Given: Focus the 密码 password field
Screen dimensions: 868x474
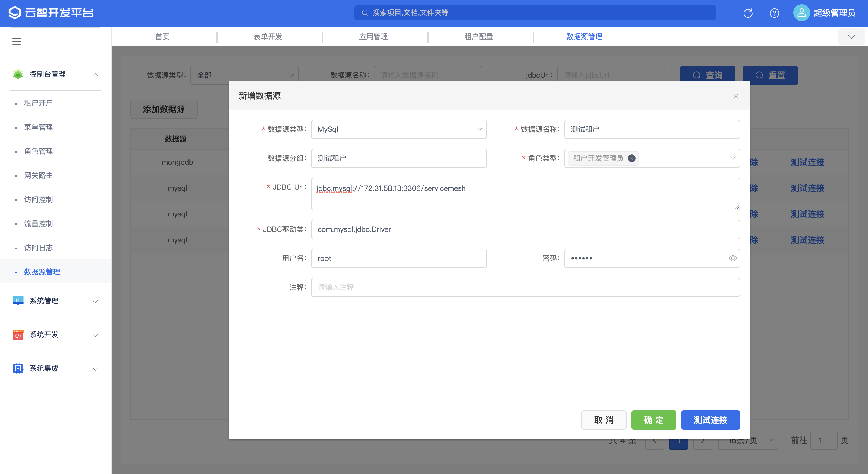Looking at the screenshot, I should point(652,258).
